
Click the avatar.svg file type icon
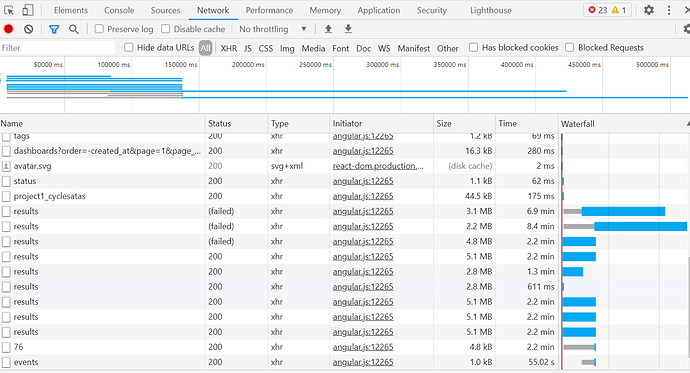6,166
